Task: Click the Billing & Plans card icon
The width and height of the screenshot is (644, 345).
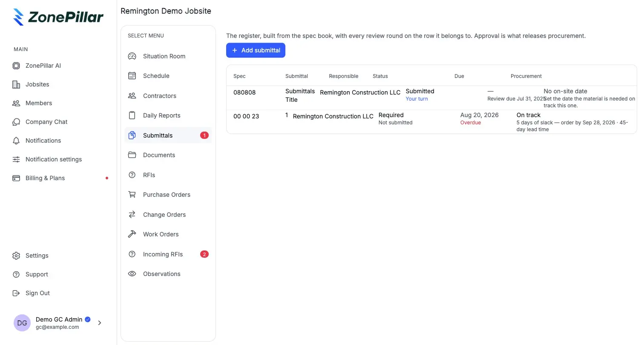Action: pos(16,178)
